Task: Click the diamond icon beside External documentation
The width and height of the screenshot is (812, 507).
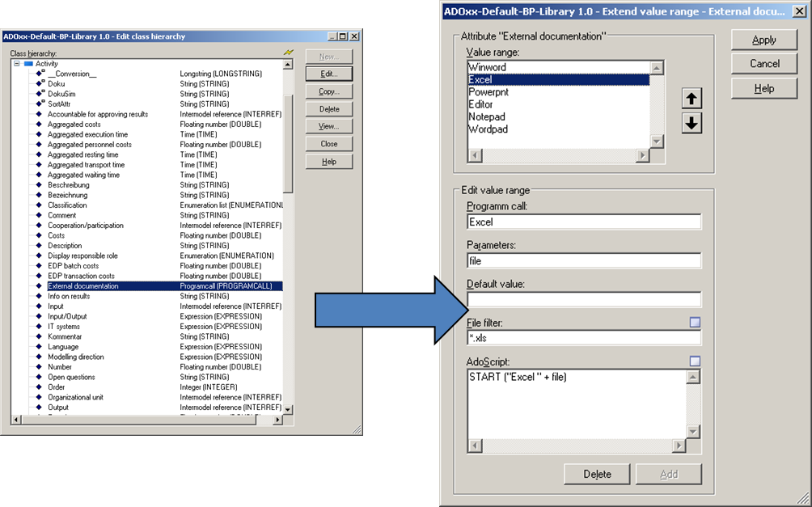Action: (39, 286)
